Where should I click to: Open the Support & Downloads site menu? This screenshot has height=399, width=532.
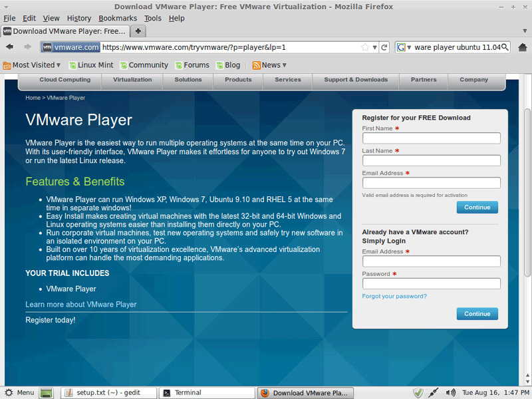pyautogui.click(x=356, y=80)
